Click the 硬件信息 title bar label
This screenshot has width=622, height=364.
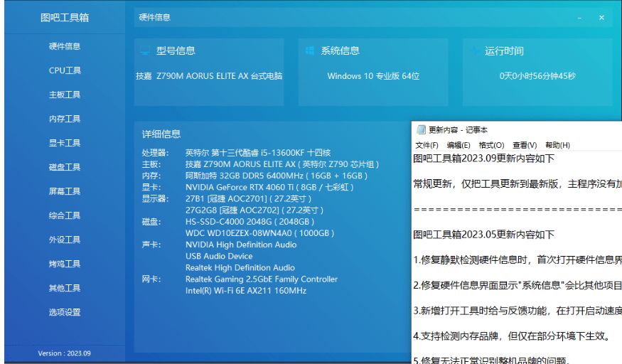[x=155, y=18]
